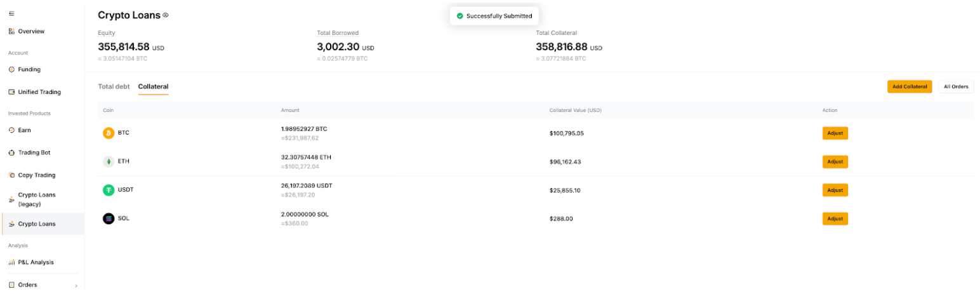This screenshot has width=980, height=294.
Task: Click the Add Collateral button
Action: tap(909, 86)
